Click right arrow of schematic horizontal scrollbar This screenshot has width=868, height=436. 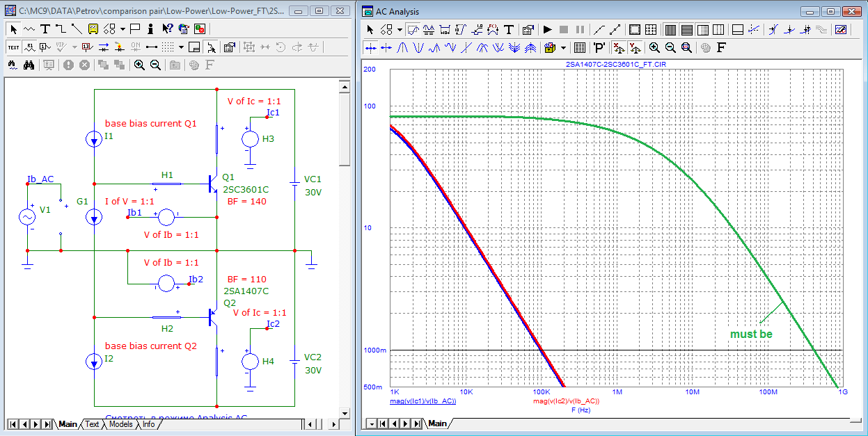click(333, 424)
